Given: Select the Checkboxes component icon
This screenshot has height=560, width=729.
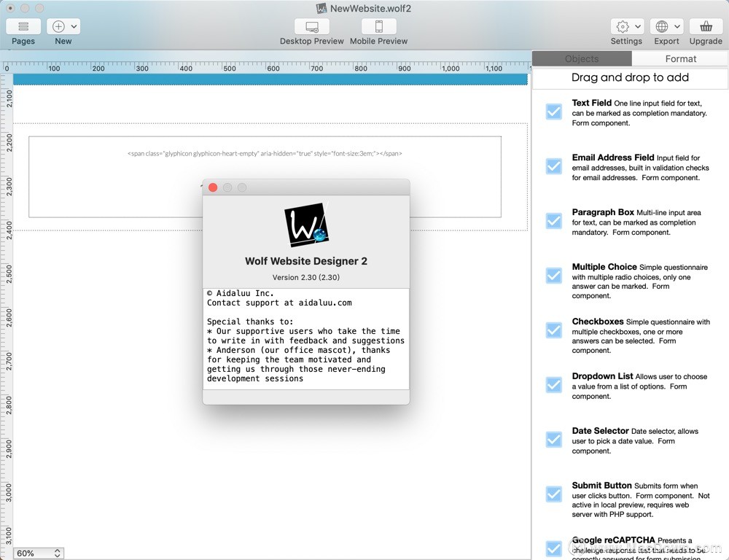Looking at the screenshot, I should click(x=554, y=330).
